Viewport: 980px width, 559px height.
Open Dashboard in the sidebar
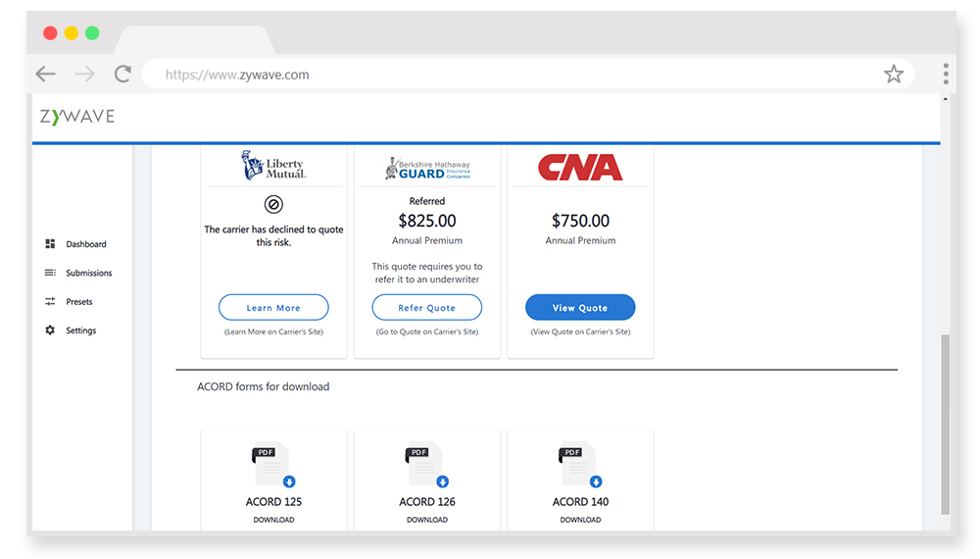click(86, 244)
